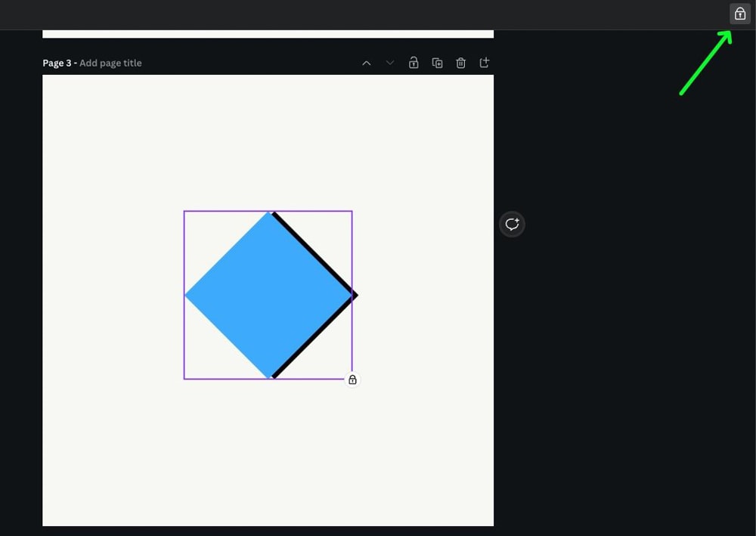Click the lock icon in top toolbar
This screenshot has width=756, height=536.
[x=739, y=14]
